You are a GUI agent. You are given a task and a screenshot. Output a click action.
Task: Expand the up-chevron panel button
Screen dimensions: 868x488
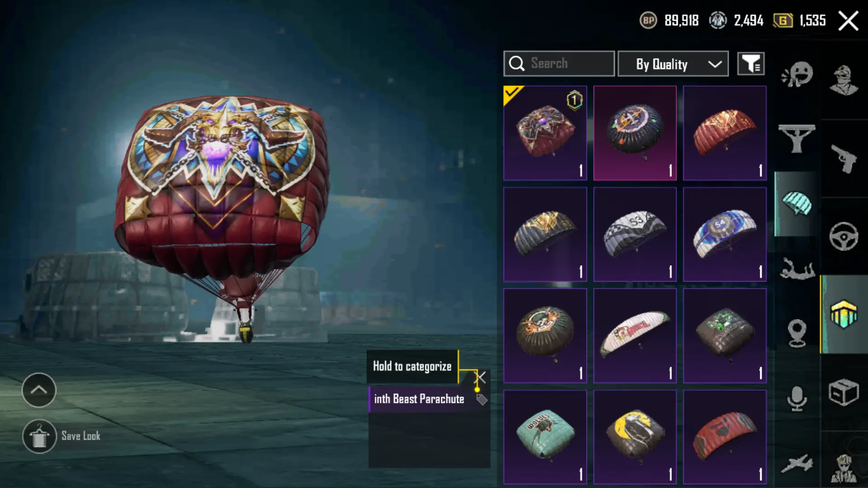point(39,390)
